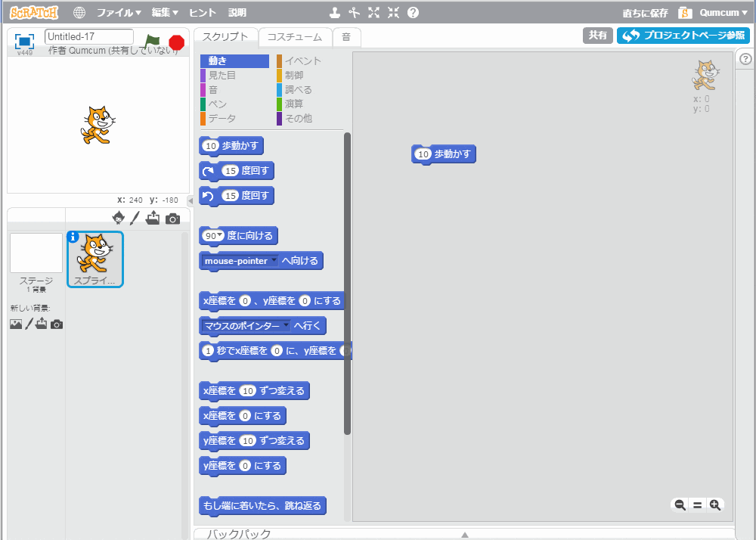The image size is (756, 540).
Task: Click the 共有 share button
Action: (x=598, y=36)
